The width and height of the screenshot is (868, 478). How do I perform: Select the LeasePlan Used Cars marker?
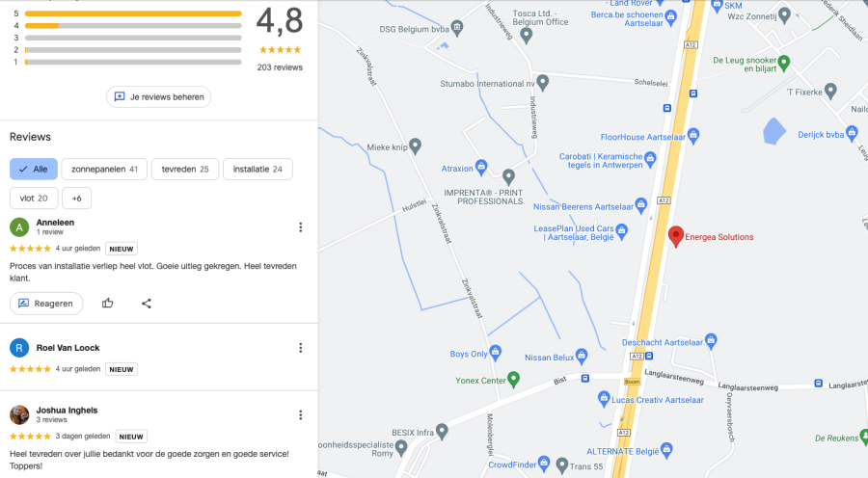622,232
